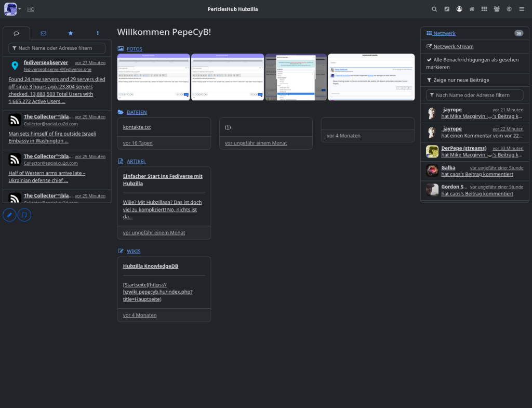Open the connections people icon in navbar
This screenshot has width=532, height=408.
497,9
